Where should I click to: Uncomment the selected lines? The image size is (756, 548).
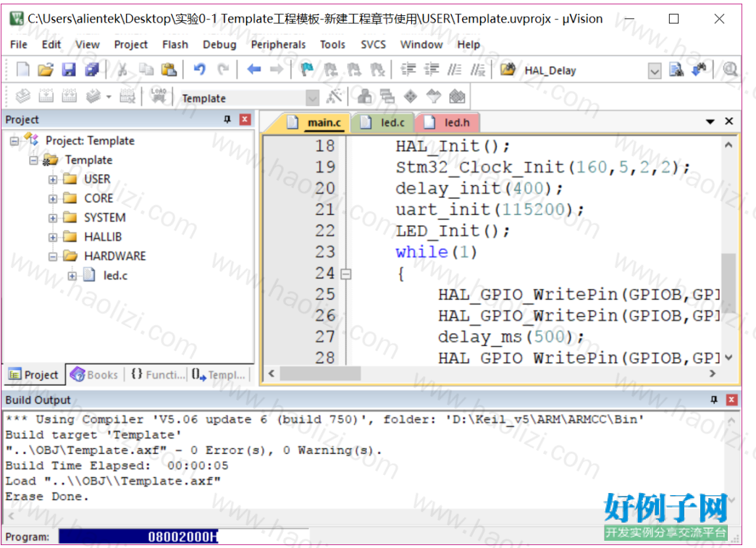(x=477, y=69)
